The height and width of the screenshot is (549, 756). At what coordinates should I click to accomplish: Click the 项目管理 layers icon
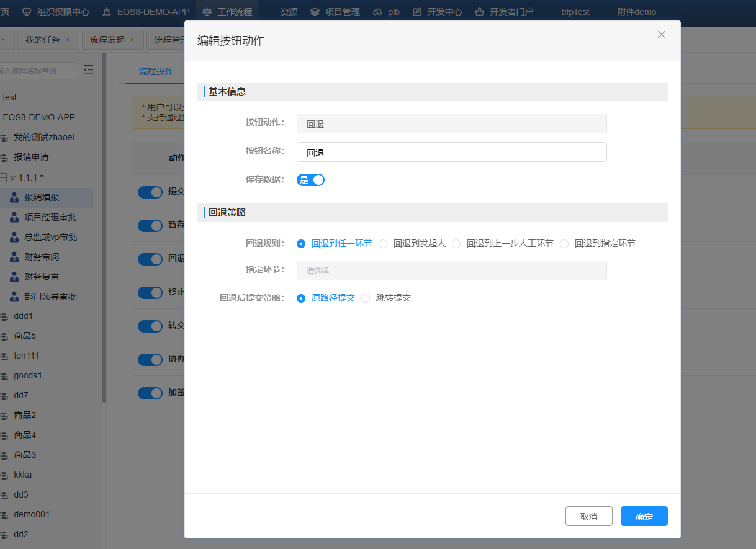pos(315,12)
